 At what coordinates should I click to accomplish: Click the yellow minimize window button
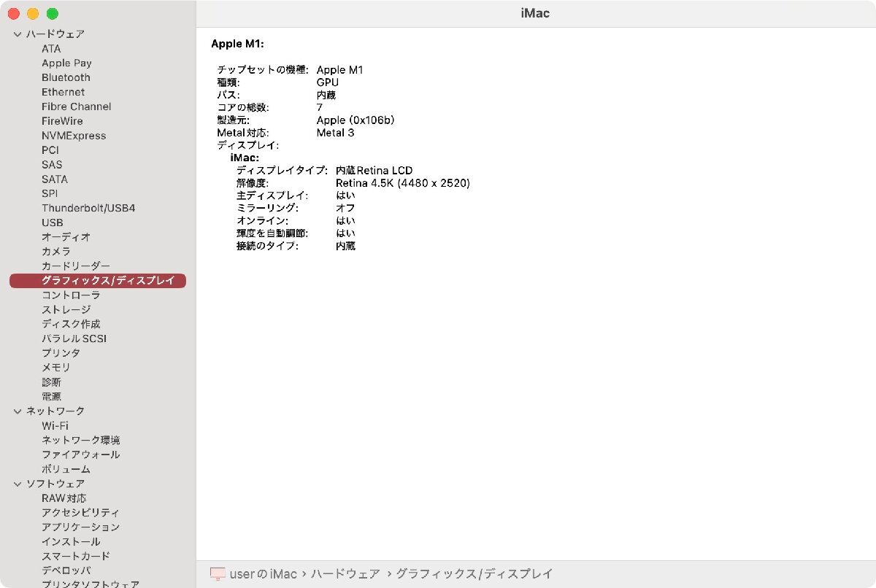[x=33, y=14]
